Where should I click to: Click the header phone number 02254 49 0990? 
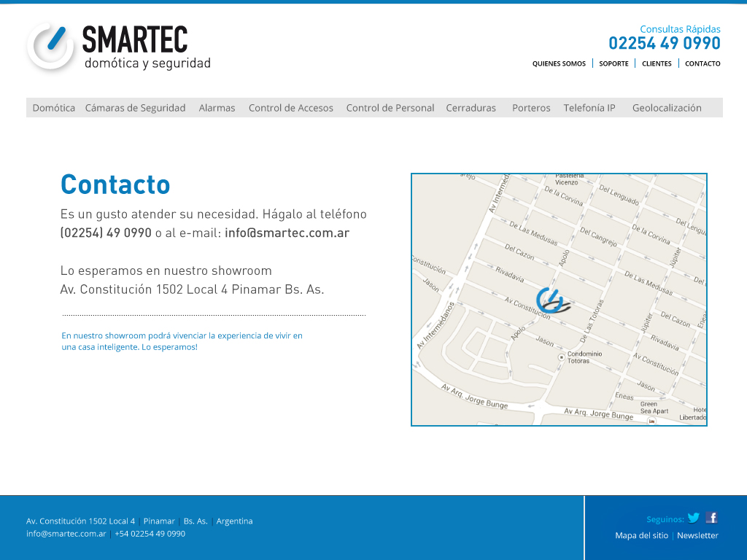(665, 43)
